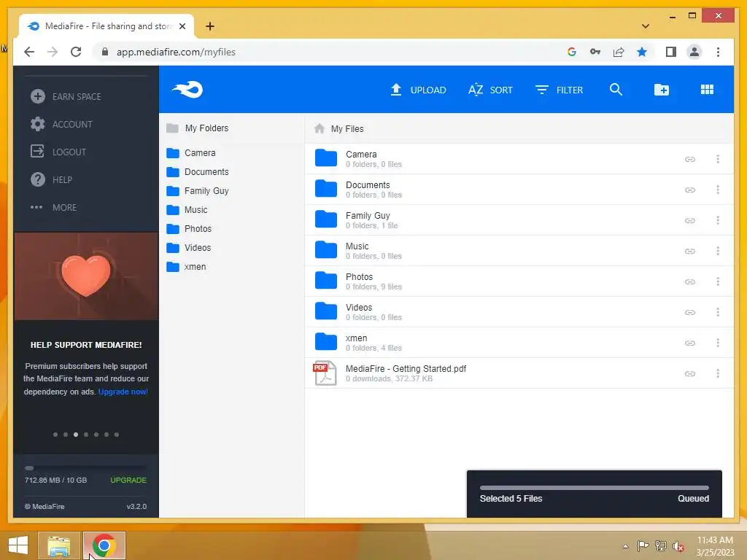Select the first carousel dot
This screenshot has height=560, width=747.
pyautogui.click(x=55, y=435)
